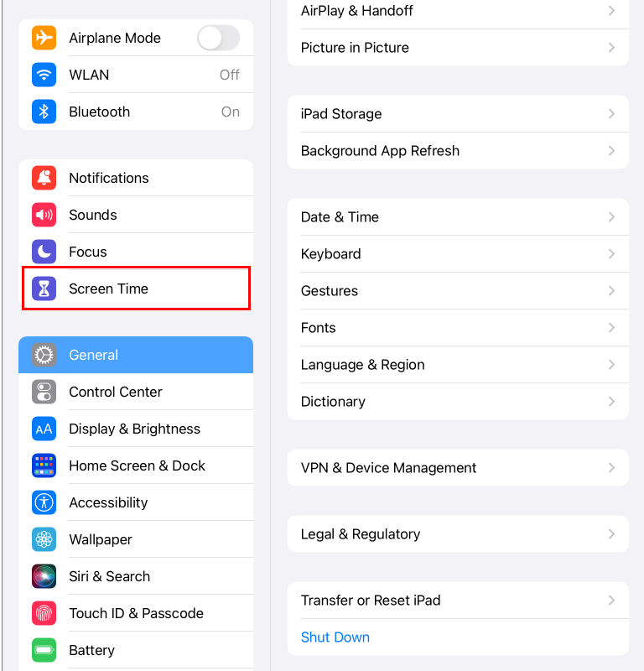Toggle the Airplane Mode switch
Image resolution: width=644 pixels, height=671 pixels.
click(x=218, y=38)
